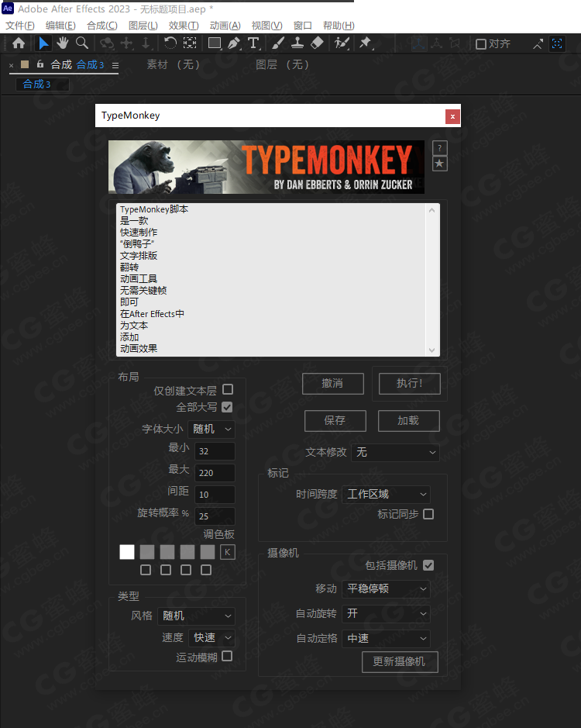Select the Hand tool

62,43
